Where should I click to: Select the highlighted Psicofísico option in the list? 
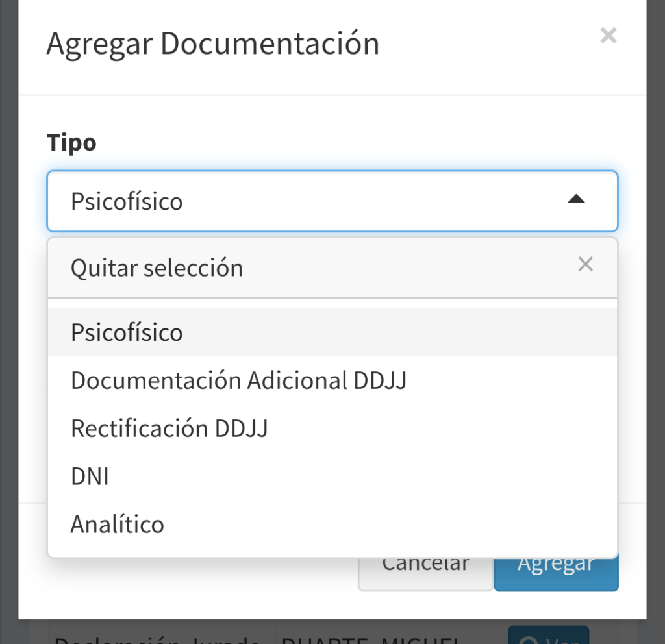[127, 332]
